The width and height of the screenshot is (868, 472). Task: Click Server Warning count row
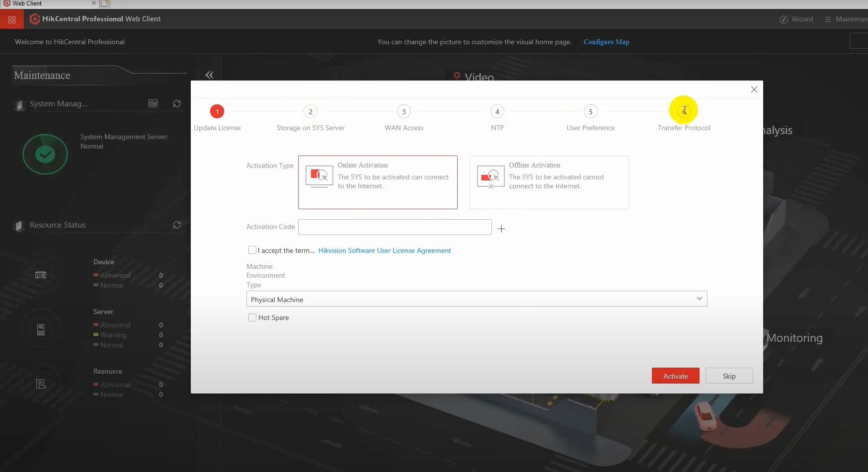(x=128, y=335)
